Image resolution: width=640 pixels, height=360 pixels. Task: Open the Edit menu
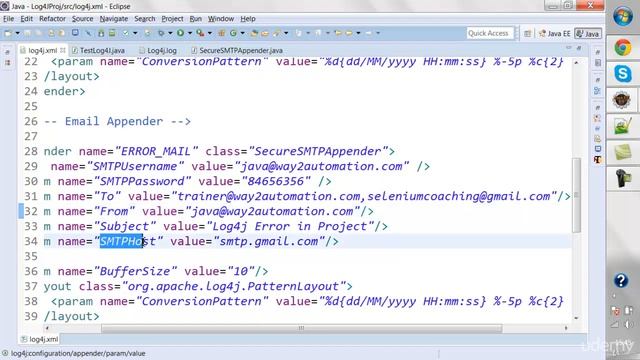(27, 19)
